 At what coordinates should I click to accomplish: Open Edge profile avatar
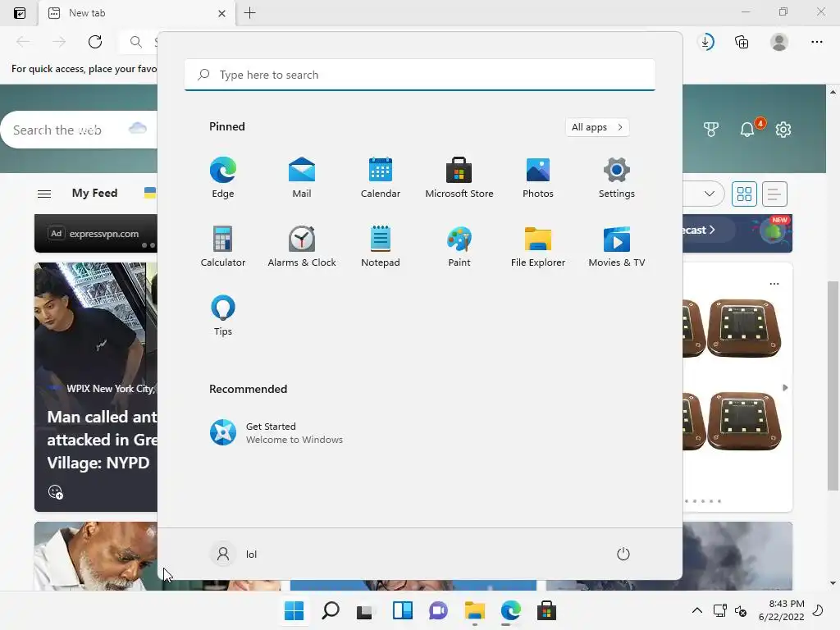(x=779, y=42)
